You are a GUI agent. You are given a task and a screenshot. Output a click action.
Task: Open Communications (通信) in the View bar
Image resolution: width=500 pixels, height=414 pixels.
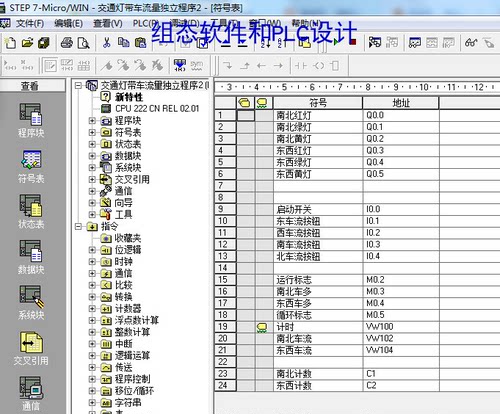[x=31, y=393]
